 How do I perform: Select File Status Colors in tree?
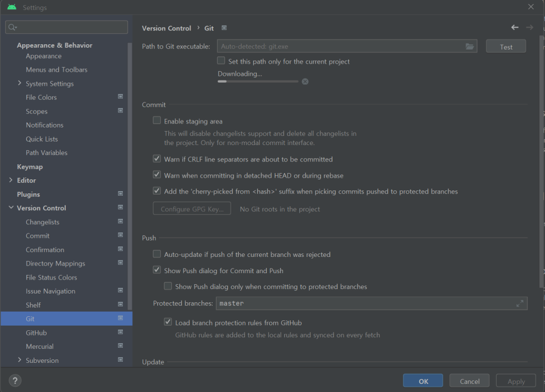51,277
